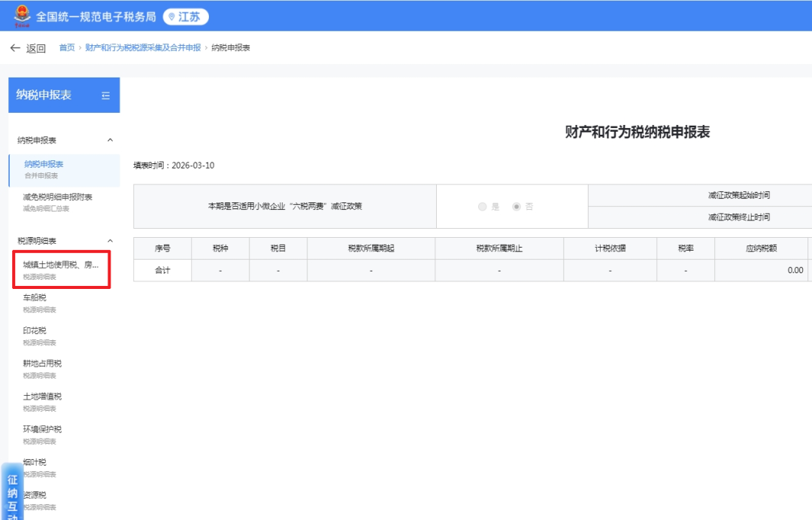Viewport: 812px width, 520px height.
Task: Click the 0.00 total tax amount
Action: pyautogui.click(x=795, y=271)
